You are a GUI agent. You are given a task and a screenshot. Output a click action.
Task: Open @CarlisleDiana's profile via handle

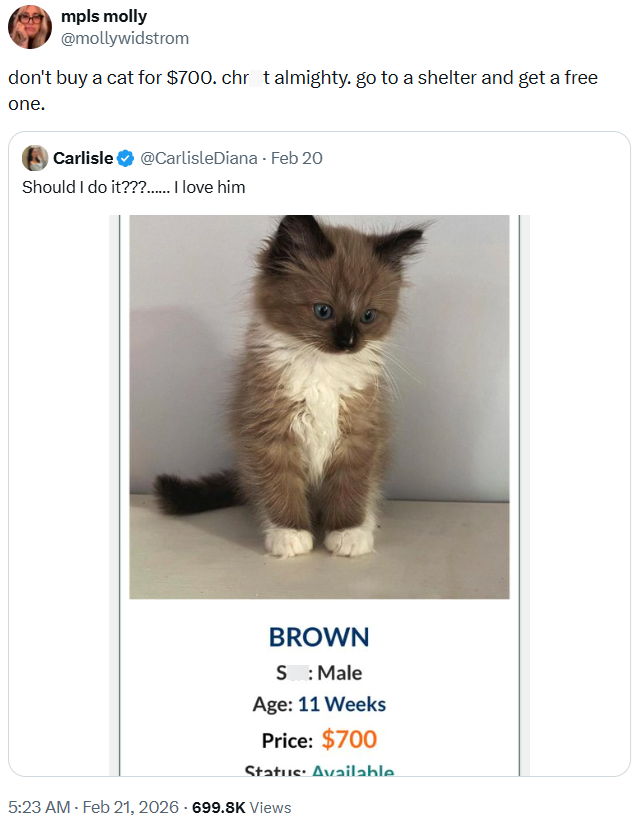click(x=196, y=158)
